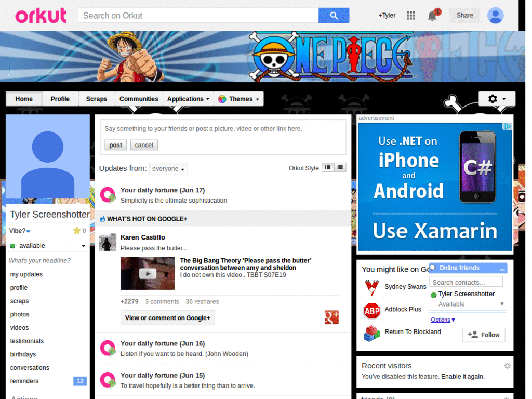Click the Themes color wheel icon
532x399 pixels.
(x=222, y=99)
